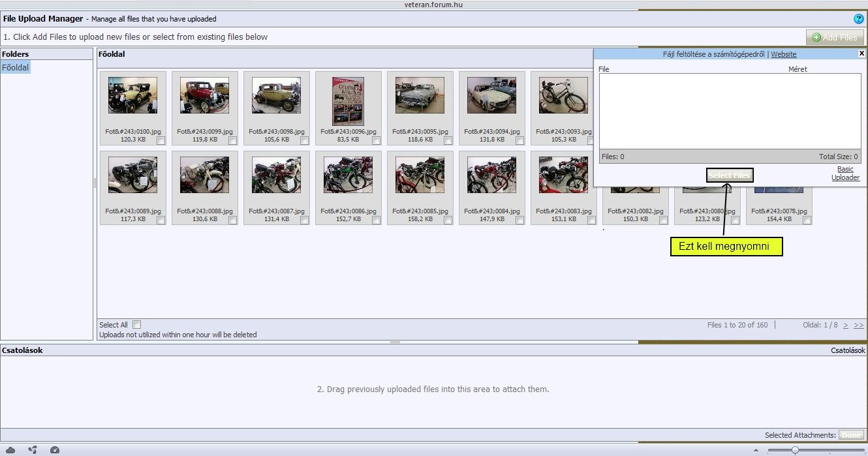The height and width of the screenshot is (456, 868).
Task: Check the box for Fotó0096.jpg
Action: point(376,140)
